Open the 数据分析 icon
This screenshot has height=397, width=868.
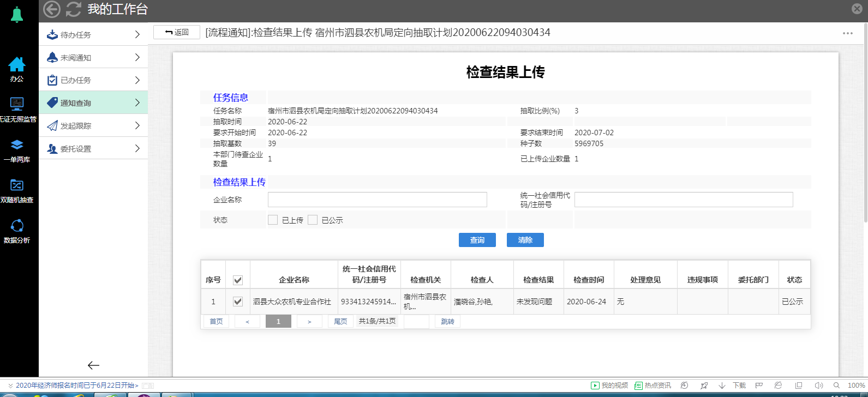(x=17, y=226)
